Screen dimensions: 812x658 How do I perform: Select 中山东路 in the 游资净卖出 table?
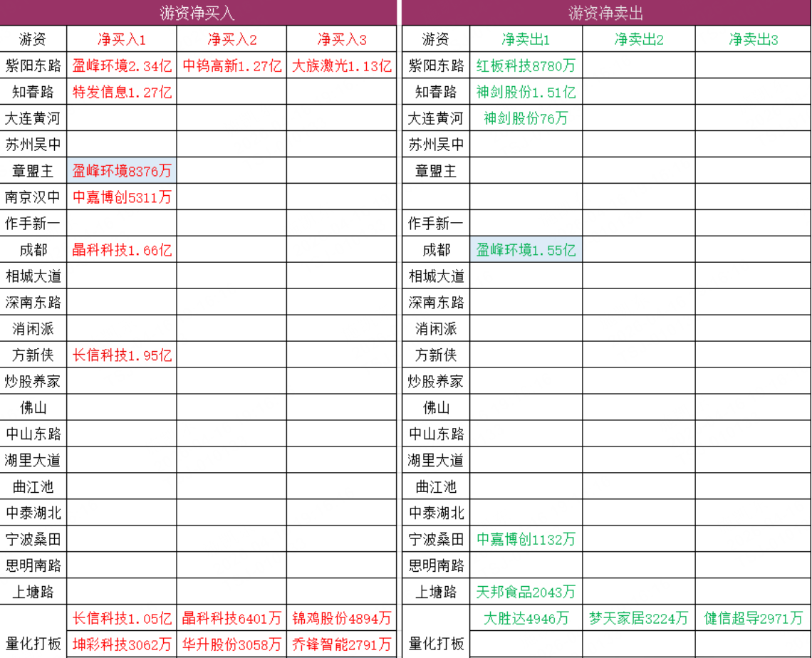tap(436, 434)
